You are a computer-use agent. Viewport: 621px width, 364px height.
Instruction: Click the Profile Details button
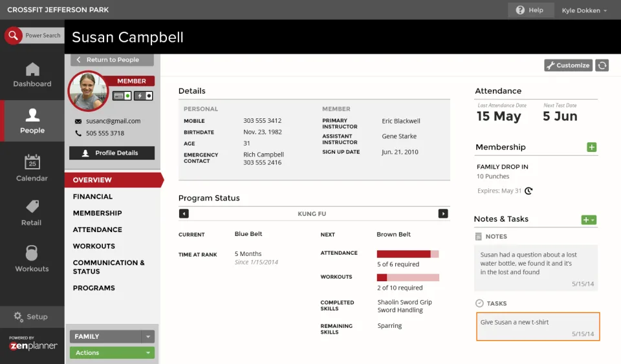coord(112,153)
